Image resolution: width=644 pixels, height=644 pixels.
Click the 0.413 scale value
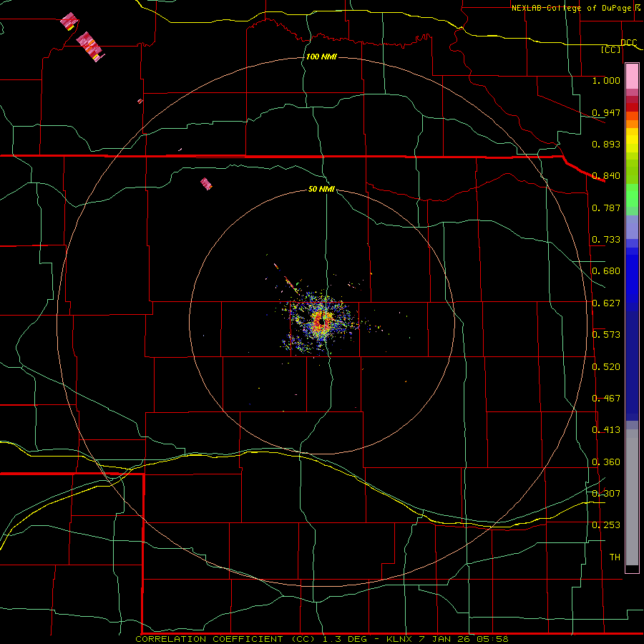pyautogui.click(x=606, y=430)
